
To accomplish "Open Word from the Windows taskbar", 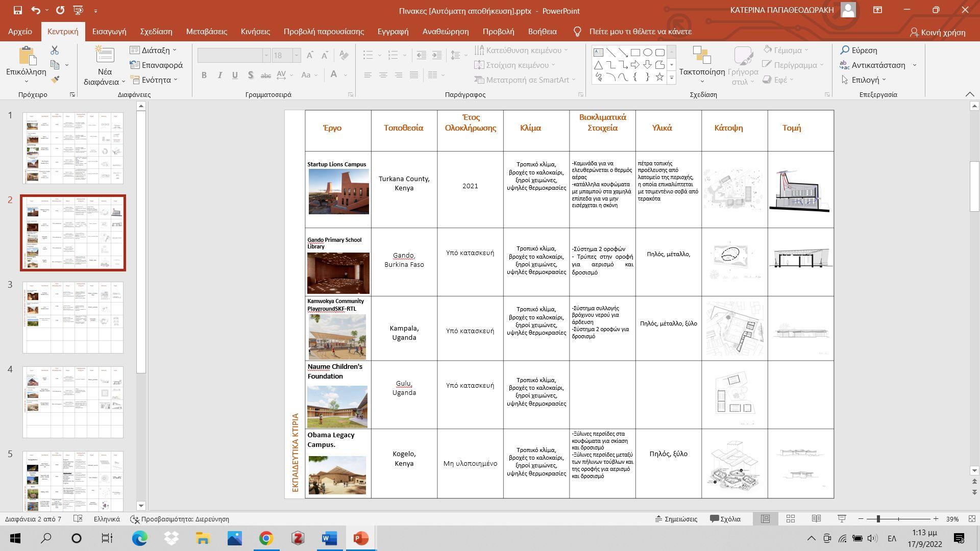I will point(329,538).
